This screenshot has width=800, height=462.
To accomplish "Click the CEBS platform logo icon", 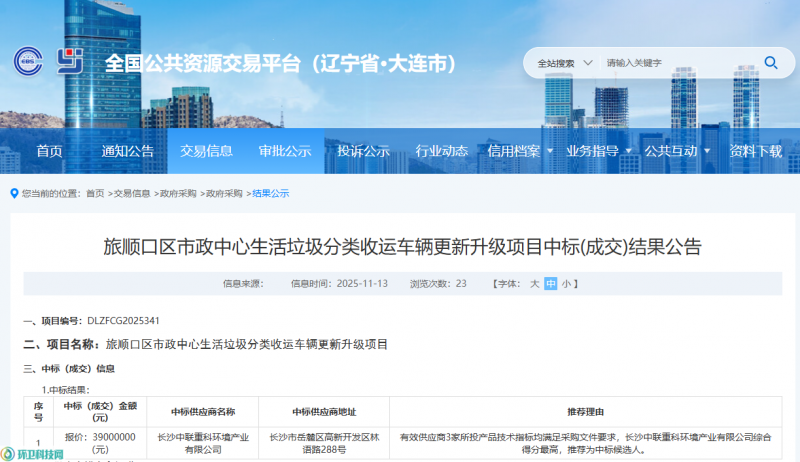I will pos(29,62).
